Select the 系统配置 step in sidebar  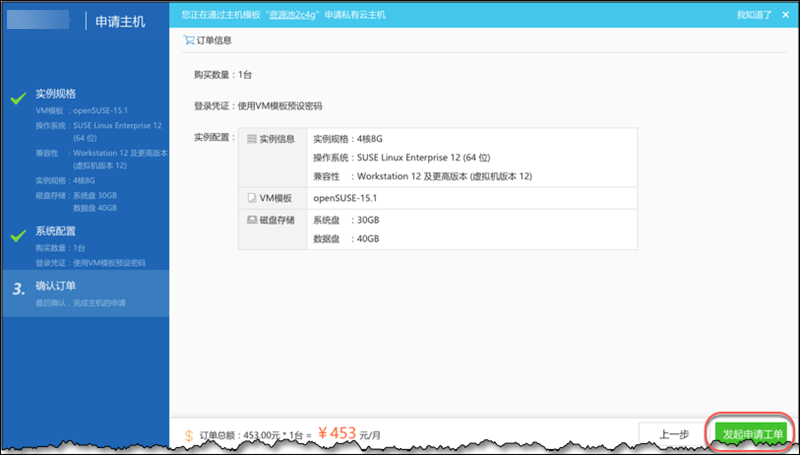point(55,232)
